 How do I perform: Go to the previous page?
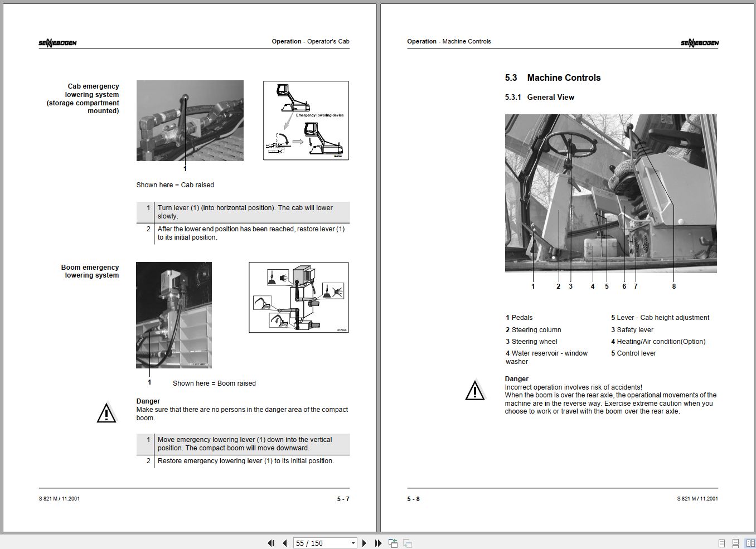[285, 543]
